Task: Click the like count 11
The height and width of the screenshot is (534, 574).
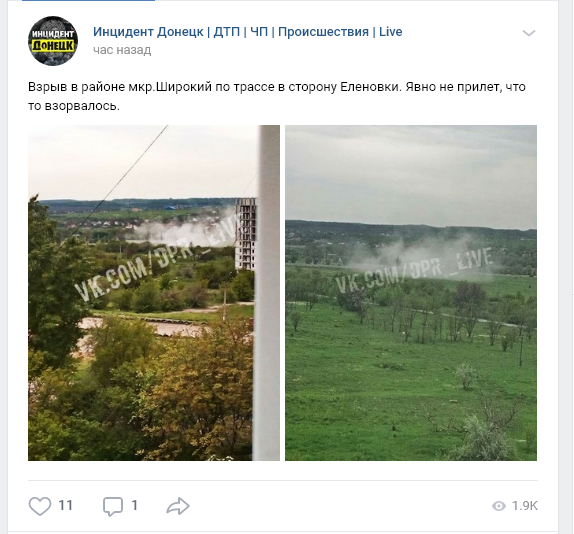Action: pyautogui.click(x=66, y=506)
